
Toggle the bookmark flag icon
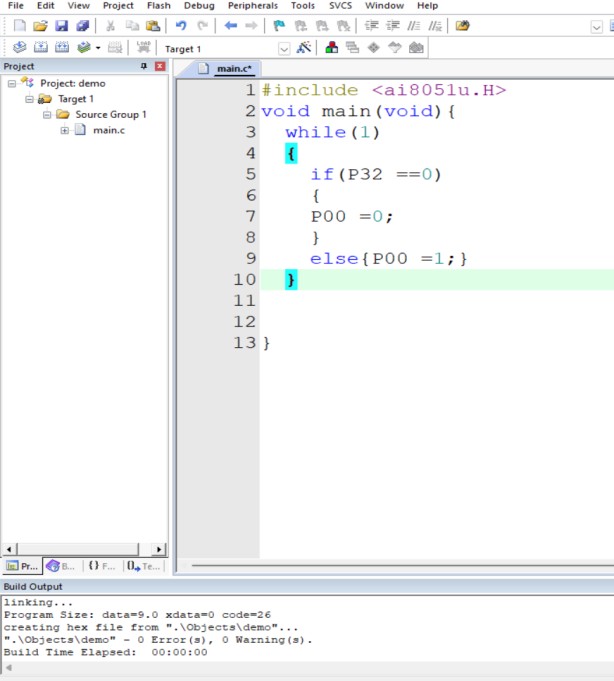pos(279,26)
